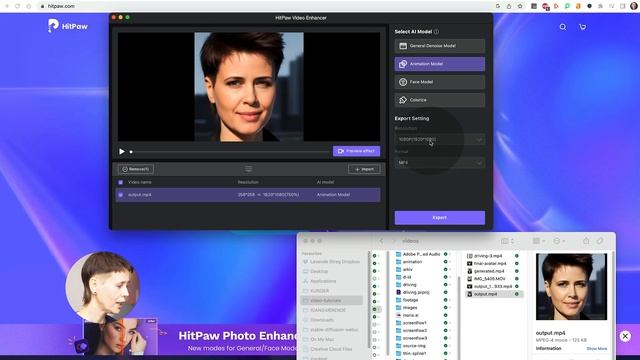Select the General Denoise Model option
The width and height of the screenshot is (640, 360).
(x=440, y=46)
